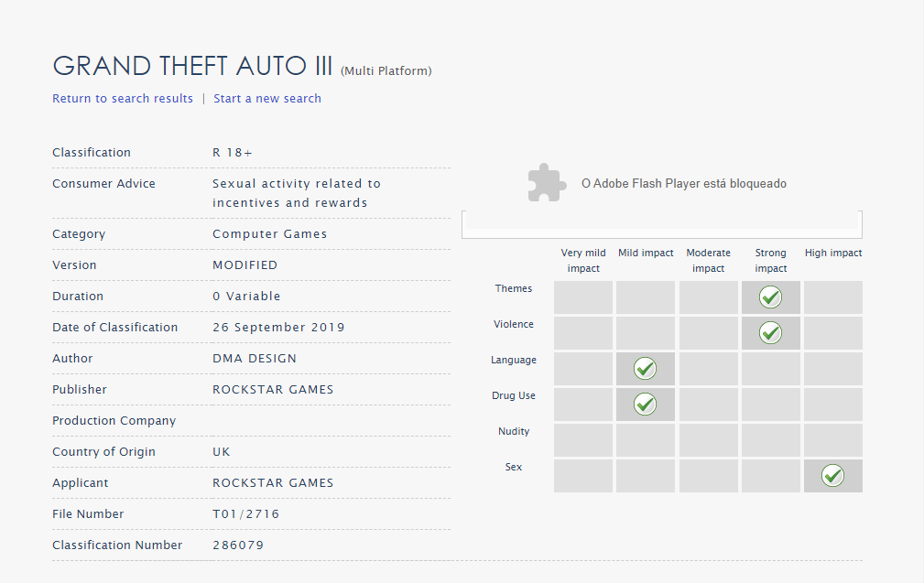924x583 pixels.
Task: Click the Author row label
Action: 72,359
